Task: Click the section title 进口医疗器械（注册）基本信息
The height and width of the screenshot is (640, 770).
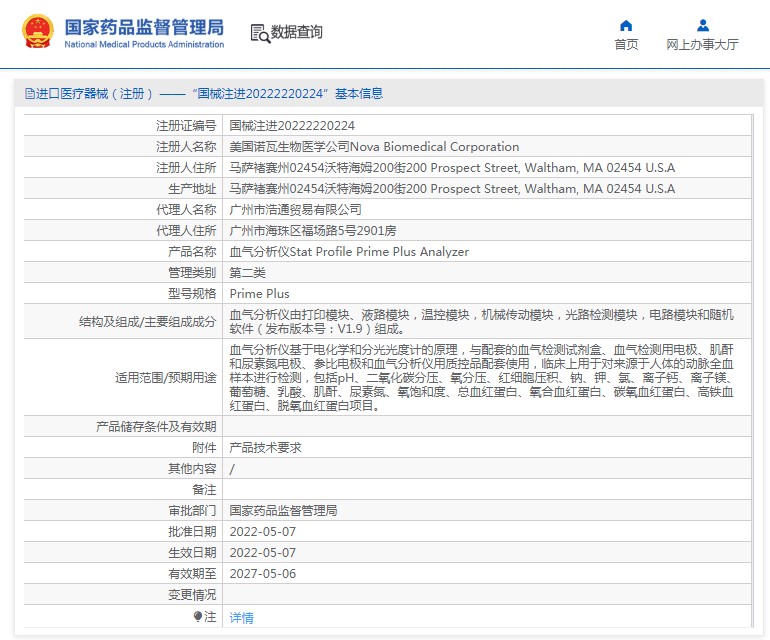Action: pos(204,93)
